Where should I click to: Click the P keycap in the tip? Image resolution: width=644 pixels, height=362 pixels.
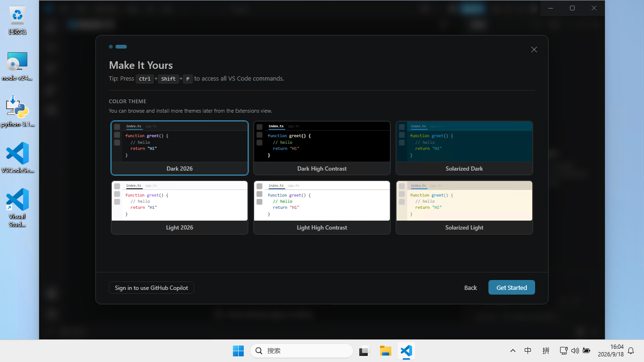(188, 79)
